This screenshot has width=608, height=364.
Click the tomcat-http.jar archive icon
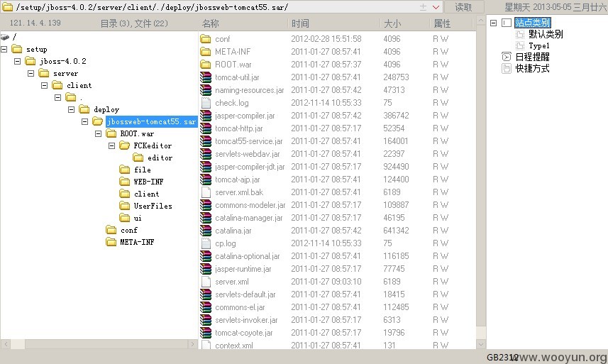206,128
